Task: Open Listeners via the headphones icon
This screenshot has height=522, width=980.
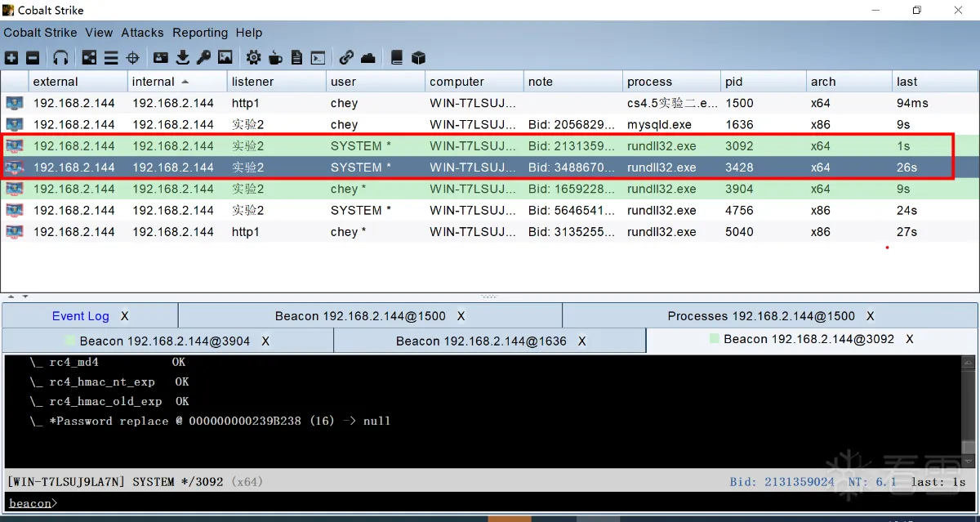Action: point(60,58)
